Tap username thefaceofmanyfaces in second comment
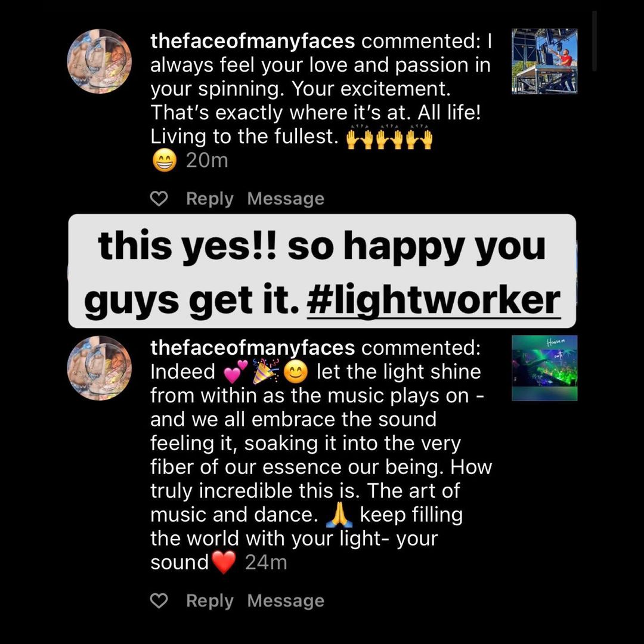The width and height of the screenshot is (644, 644). (253, 348)
